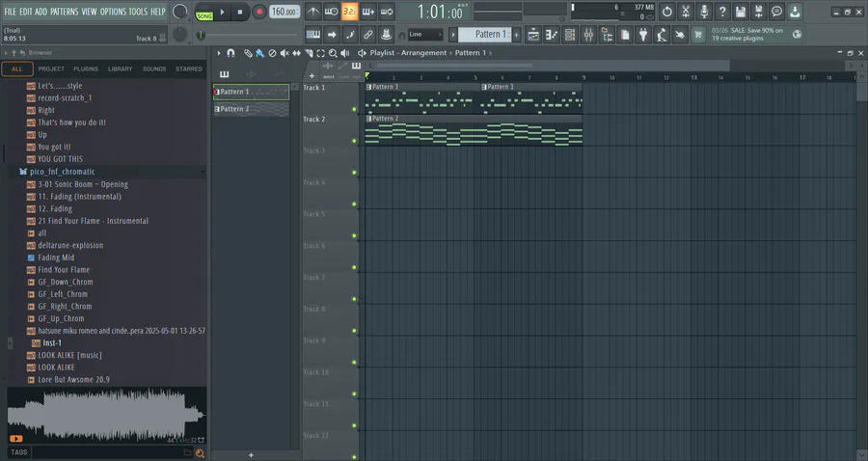Switch to PLUGINS browser tab
Screen dimensions: 868x461
(x=86, y=69)
